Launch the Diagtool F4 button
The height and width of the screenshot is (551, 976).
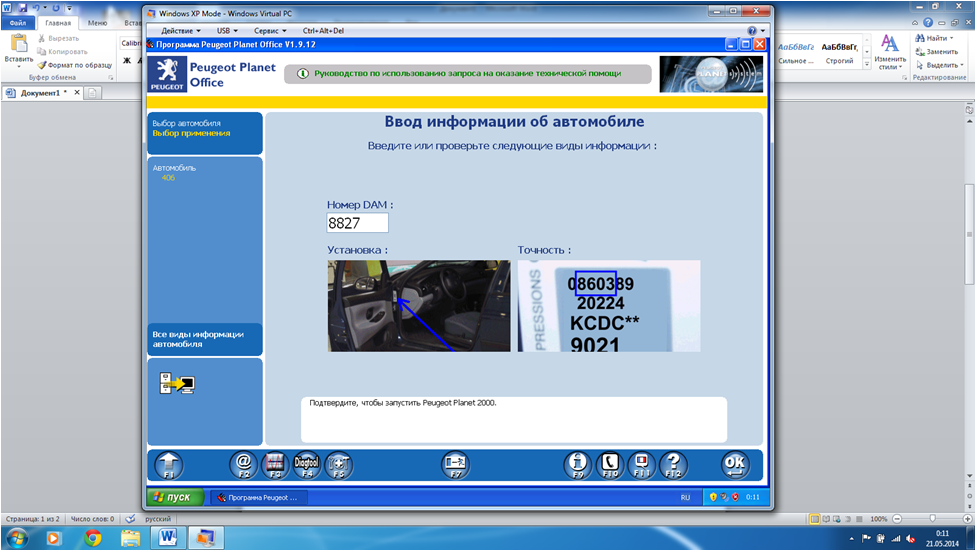[306, 465]
